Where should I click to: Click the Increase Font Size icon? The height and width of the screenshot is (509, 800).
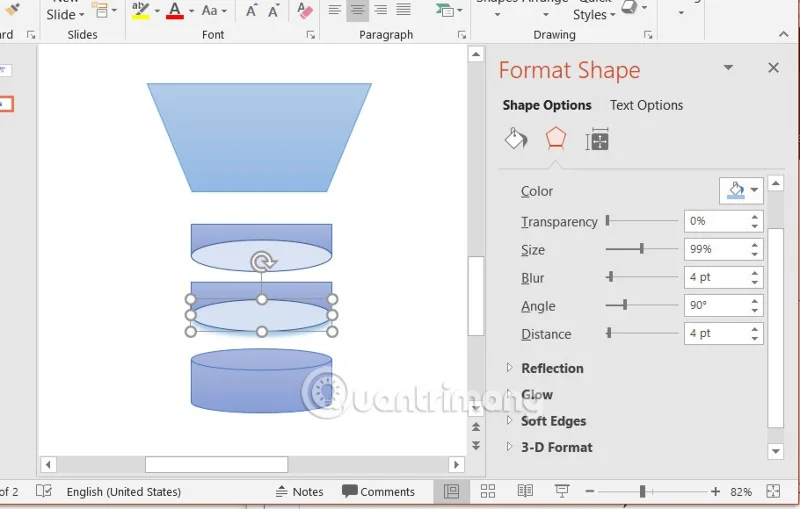coord(251,11)
